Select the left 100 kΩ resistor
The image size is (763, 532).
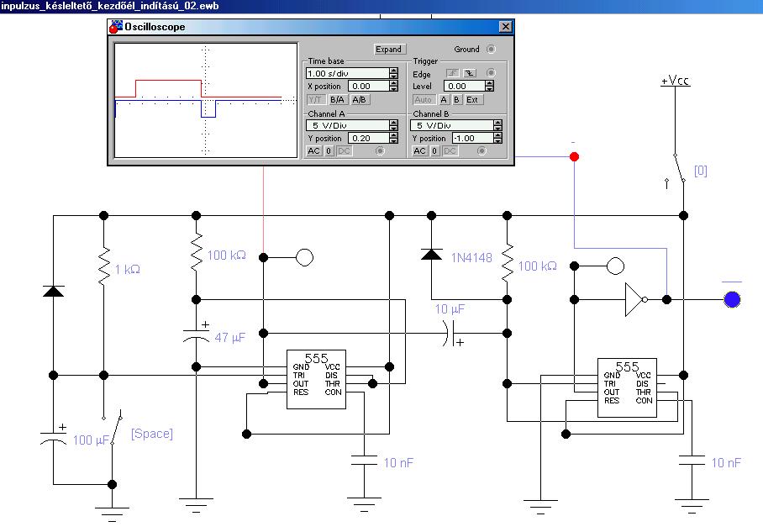(x=196, y=251)
